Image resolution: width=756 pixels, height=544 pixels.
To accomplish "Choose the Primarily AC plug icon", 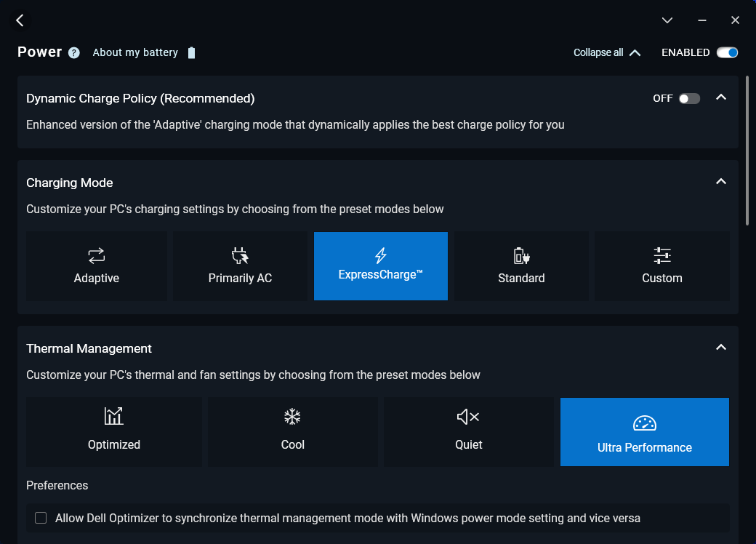I will [240, 255].
